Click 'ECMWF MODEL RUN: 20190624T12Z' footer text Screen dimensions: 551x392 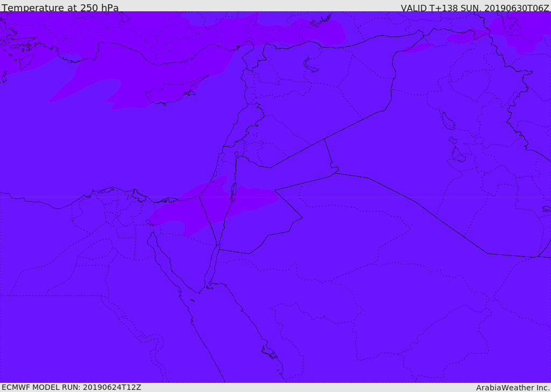coord(72,387)
